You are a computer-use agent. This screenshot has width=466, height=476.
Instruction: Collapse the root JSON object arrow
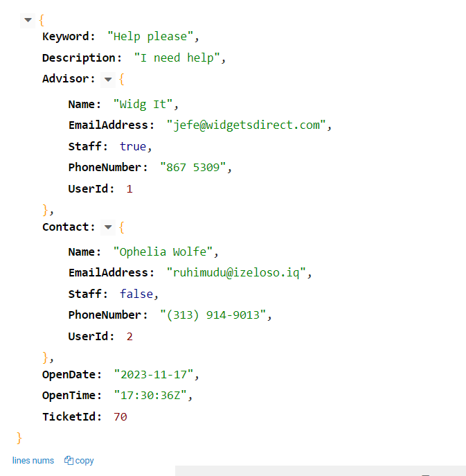click(28, 20)
